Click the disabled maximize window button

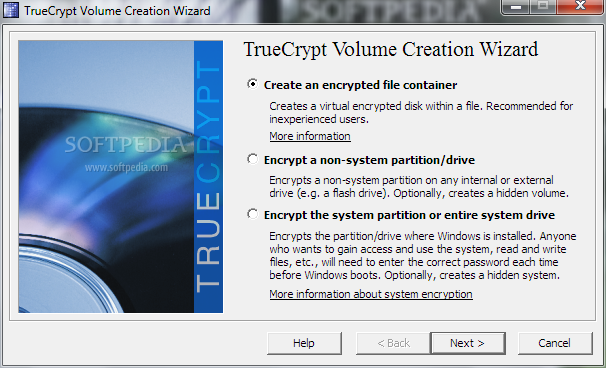543,6
